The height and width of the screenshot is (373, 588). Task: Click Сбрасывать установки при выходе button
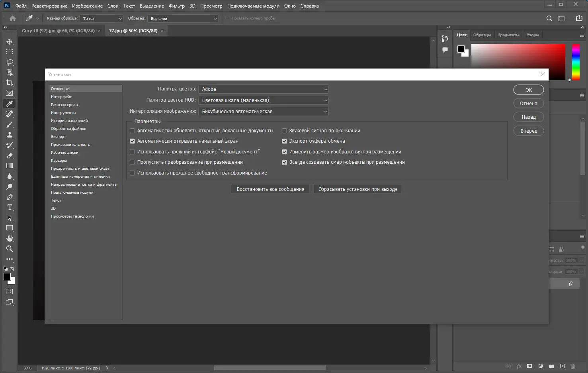coord(358,189)
